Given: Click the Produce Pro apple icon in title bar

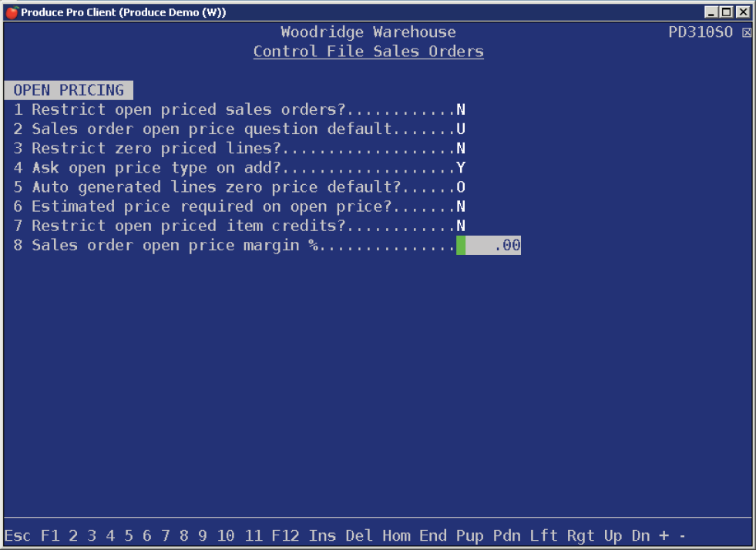Looking at the screenshot, I should (x=11, y=12).
